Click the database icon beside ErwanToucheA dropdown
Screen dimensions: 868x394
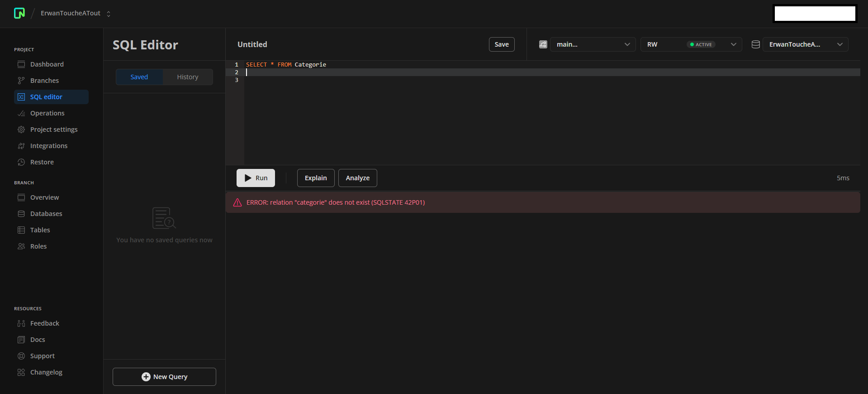pos(756,44)
